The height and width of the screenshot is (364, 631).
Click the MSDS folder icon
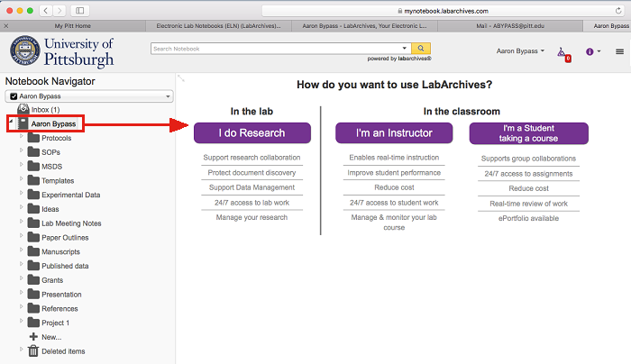(33, 166)
